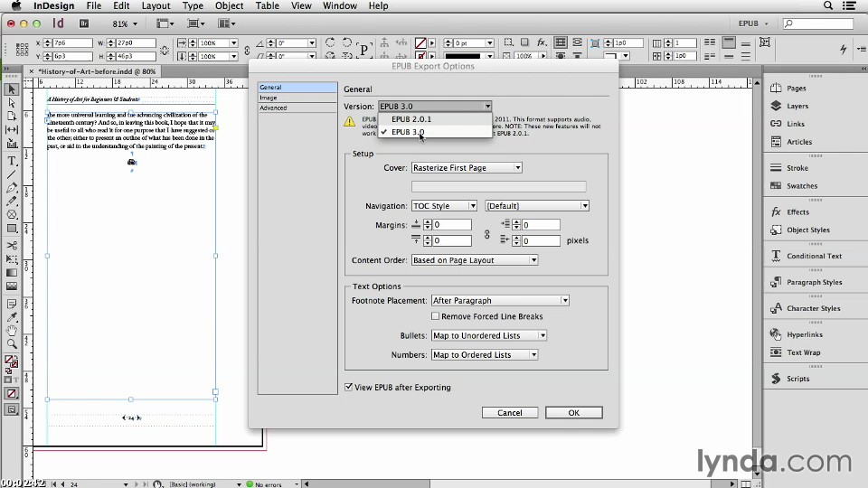Screen dimensions: 868x488
Task: Open the Navigation TOC Style dropdown
Action: pyautogui.click(x=443, y=206)
